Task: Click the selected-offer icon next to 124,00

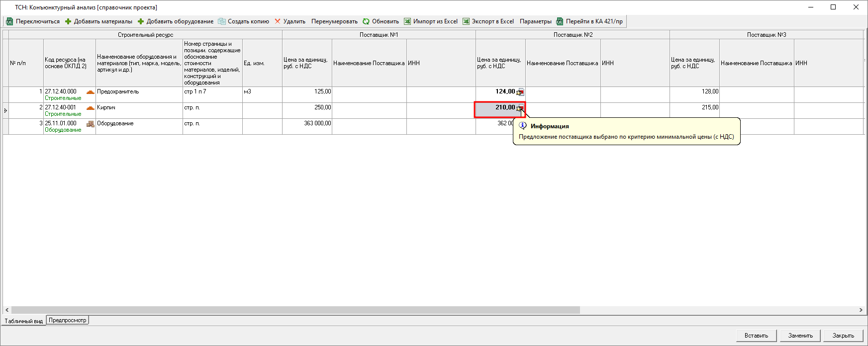Action: click(x=520, y=92)
